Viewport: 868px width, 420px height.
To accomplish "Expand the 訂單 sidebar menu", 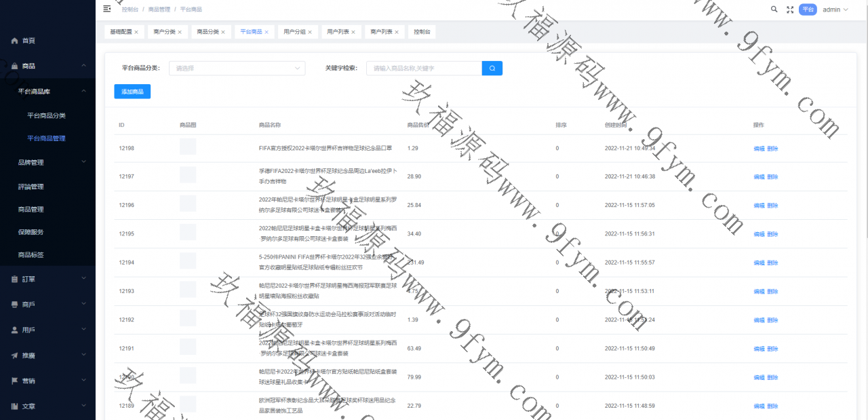I will (47, 279).
